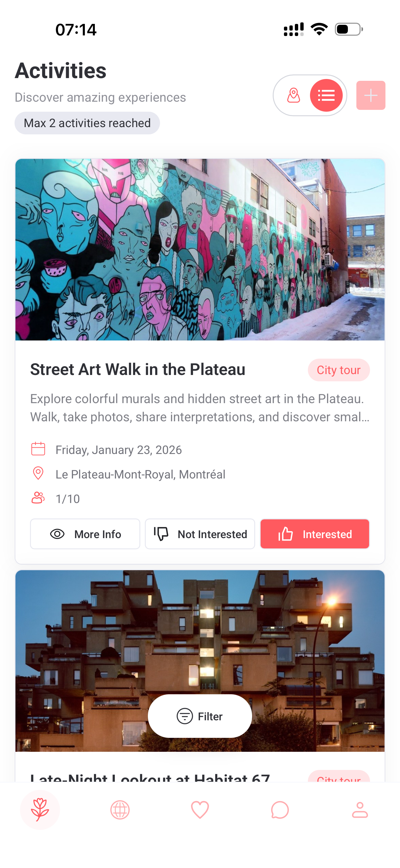
Task: Tap the add activity plus button
Action: click(370, 95)
